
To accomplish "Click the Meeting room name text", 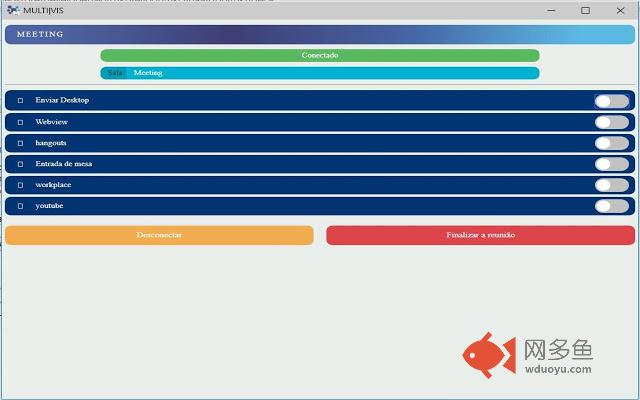I will click(148, 73).
